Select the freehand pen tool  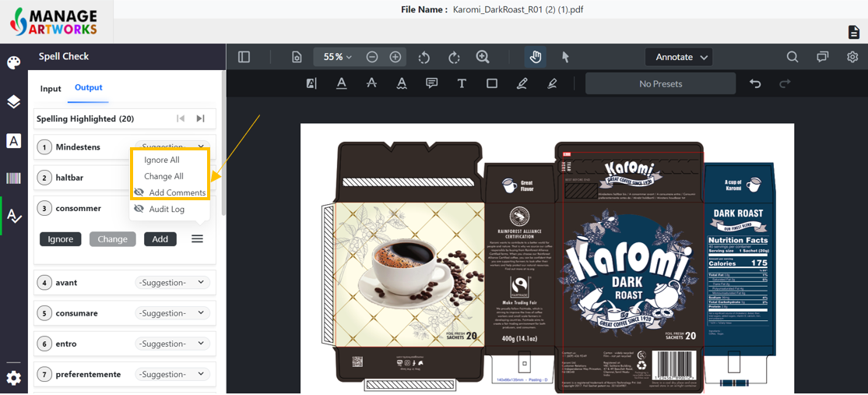[522, 83]
